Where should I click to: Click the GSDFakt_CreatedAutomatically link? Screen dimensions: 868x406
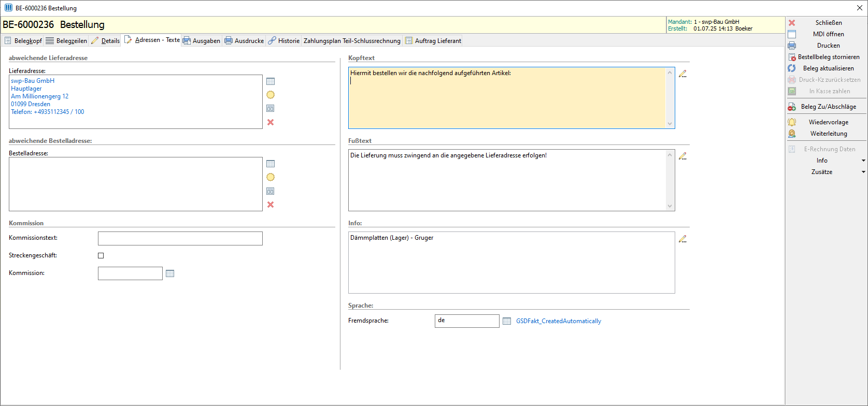pos(559,321)
